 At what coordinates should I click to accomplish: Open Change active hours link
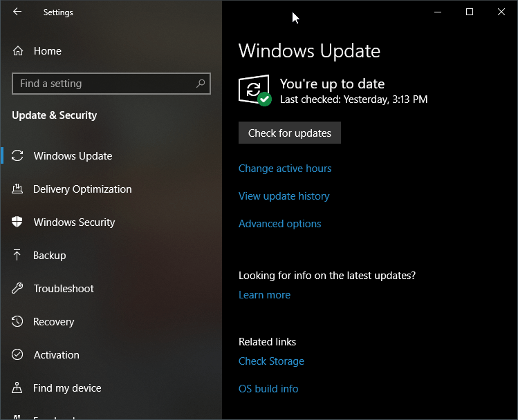[x=285, y=169]
